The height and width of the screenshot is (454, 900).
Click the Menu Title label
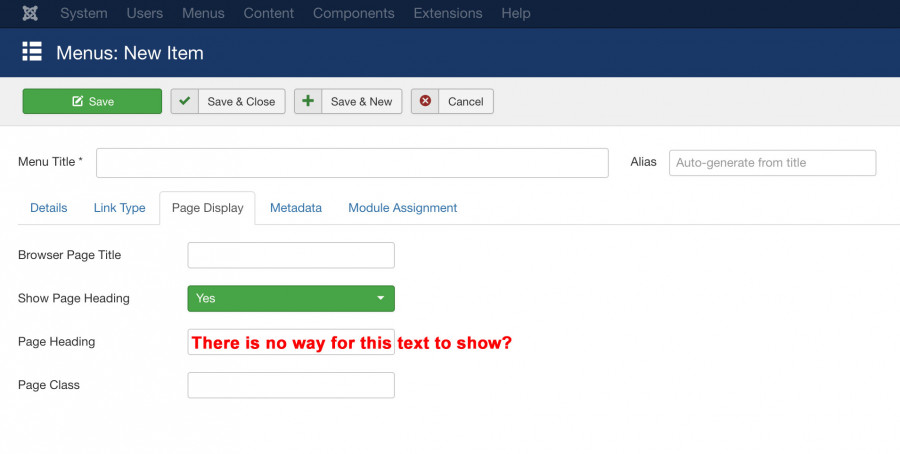coord(50,162)
